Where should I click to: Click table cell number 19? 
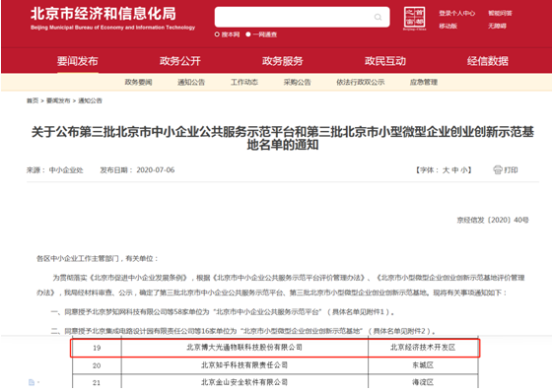[x=97, y=348]
